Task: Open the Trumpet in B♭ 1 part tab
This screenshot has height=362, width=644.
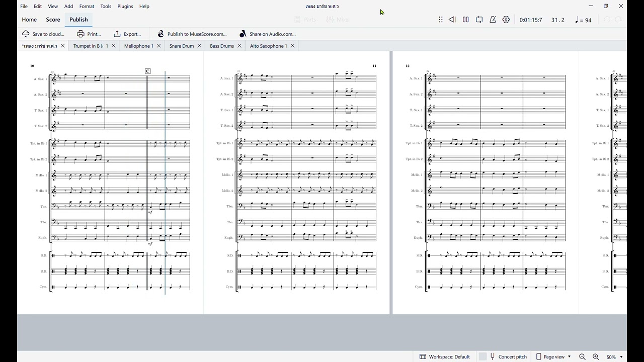Action: (91, 46)
